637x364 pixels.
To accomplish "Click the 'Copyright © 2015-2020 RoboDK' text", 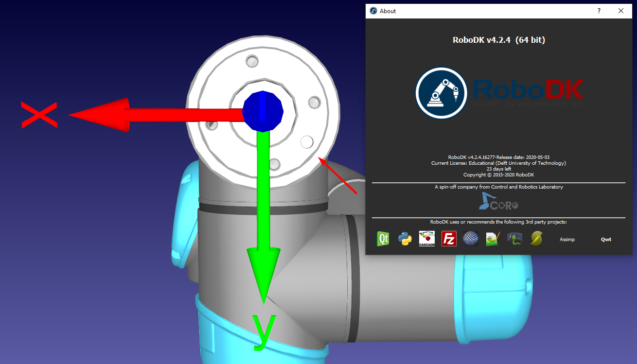I will click(498, 175).
